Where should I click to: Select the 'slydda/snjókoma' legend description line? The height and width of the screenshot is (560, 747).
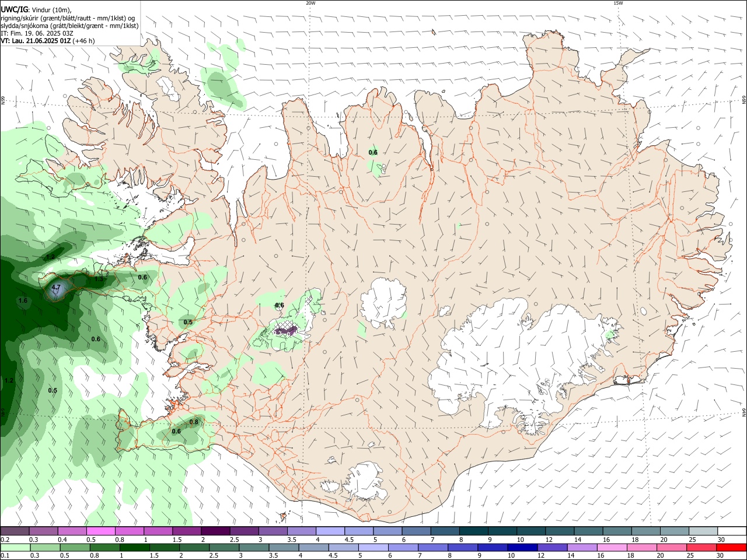tap(69, 26)
